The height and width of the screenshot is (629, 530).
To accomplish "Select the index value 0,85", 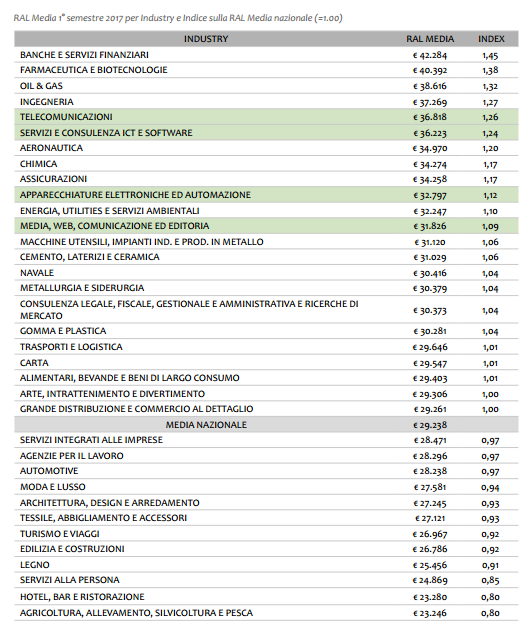I will tap(490, 580).
